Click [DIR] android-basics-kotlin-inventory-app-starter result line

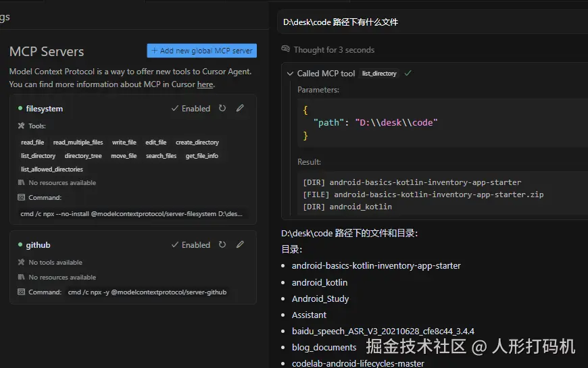coord(412,182)
